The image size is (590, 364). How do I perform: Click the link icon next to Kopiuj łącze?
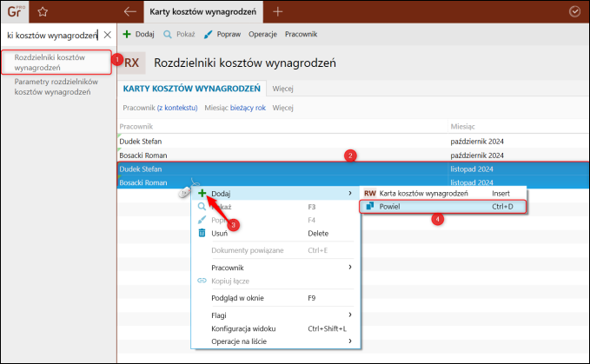point(202,281)
